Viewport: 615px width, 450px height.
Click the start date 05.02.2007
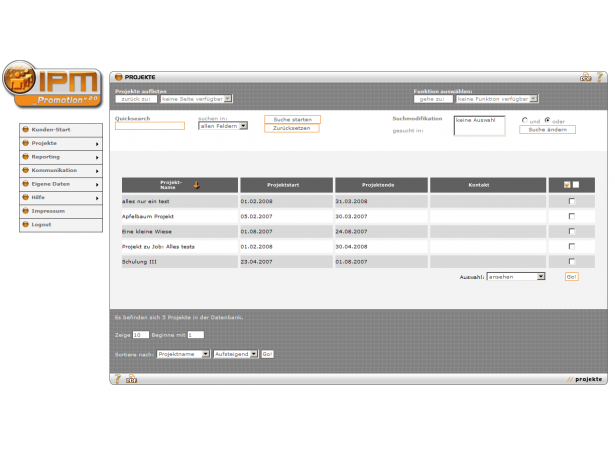(x=257, y=217)
